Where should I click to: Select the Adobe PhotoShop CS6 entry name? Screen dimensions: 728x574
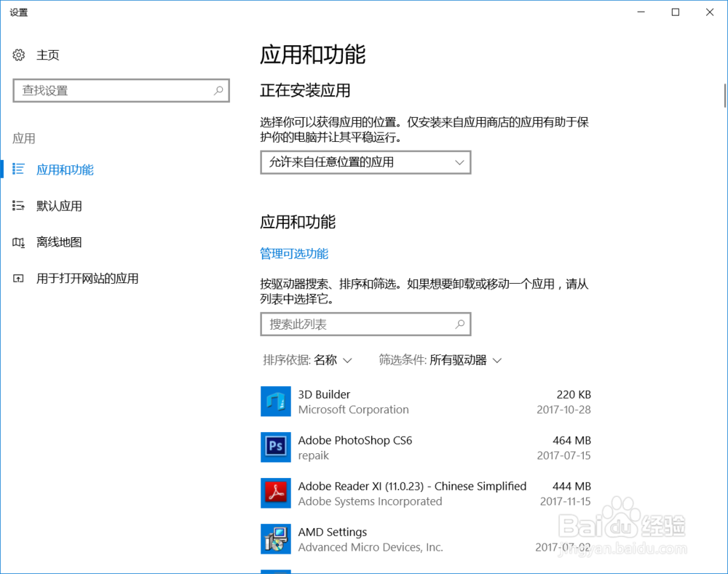355,440
